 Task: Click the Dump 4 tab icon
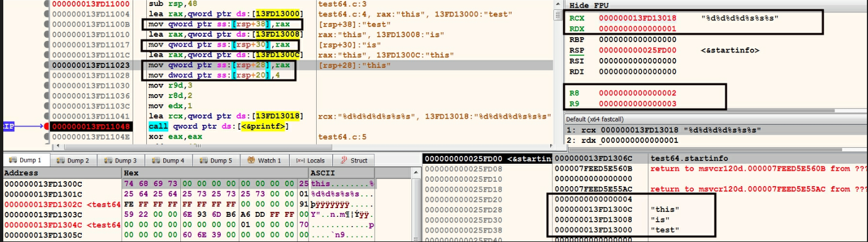coord(156,160)
